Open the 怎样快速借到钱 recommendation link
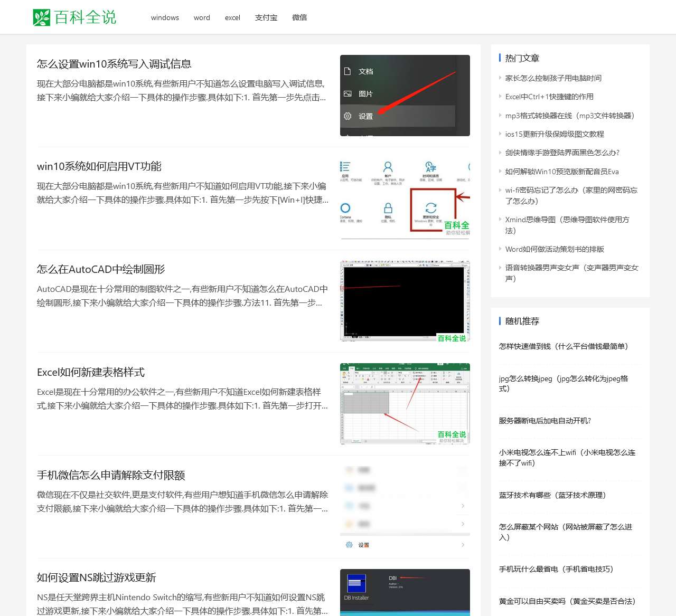Screen dimensions: 676x616 pyautogui.click(x=564, y=346)
